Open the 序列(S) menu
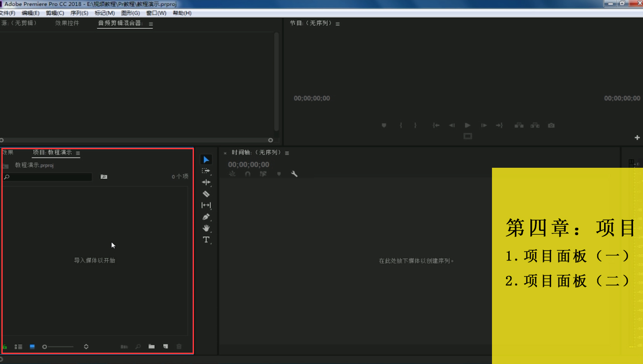This screenshot has height=364, width=643. (x=79, y=13)
